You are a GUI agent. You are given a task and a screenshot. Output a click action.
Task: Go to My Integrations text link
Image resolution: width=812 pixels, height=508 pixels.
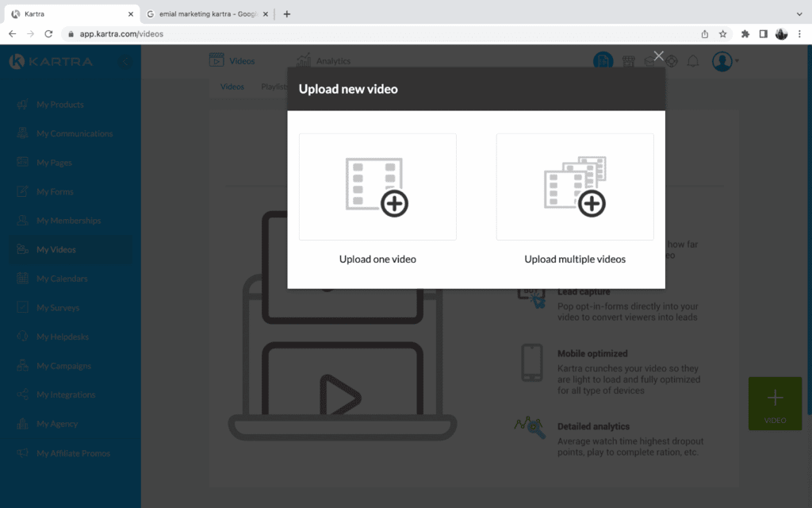pos(67,394)
